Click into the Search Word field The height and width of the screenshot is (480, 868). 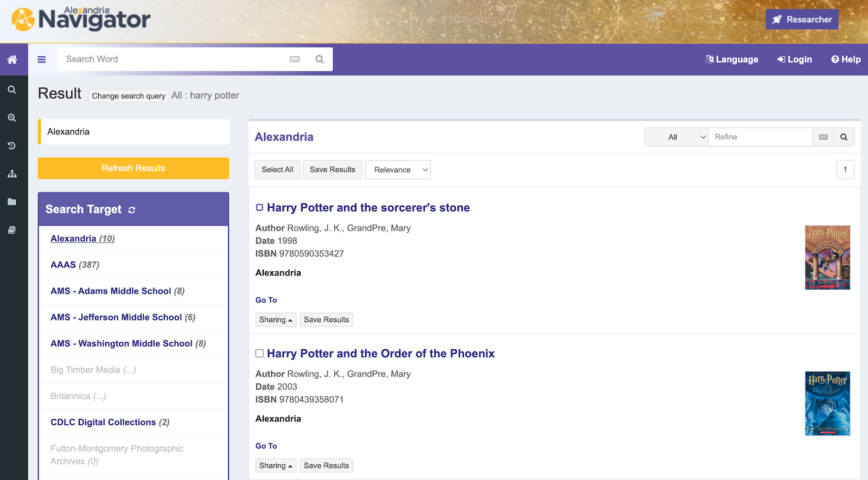coord(174,59)
